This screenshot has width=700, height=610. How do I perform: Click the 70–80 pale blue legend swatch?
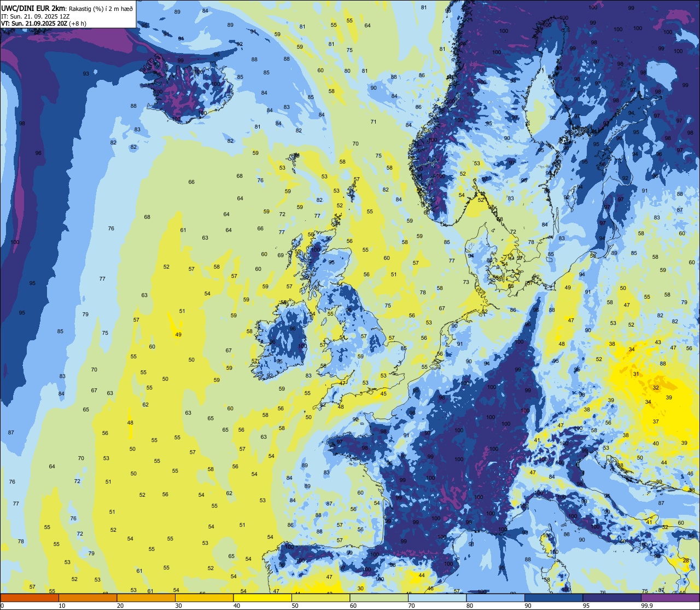point(437,597)
